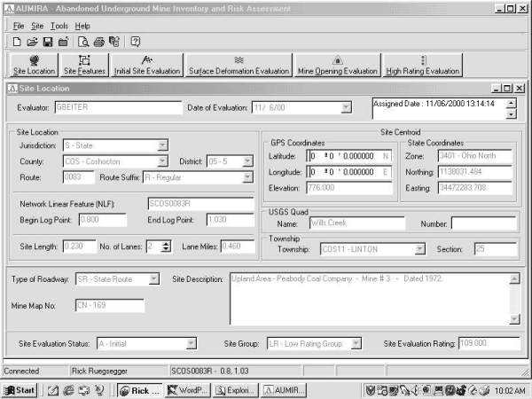This screenshot has height=399, width=532.
Task: Click the Windows Start button
Action: pyautogui.click(x=20, y=390)
